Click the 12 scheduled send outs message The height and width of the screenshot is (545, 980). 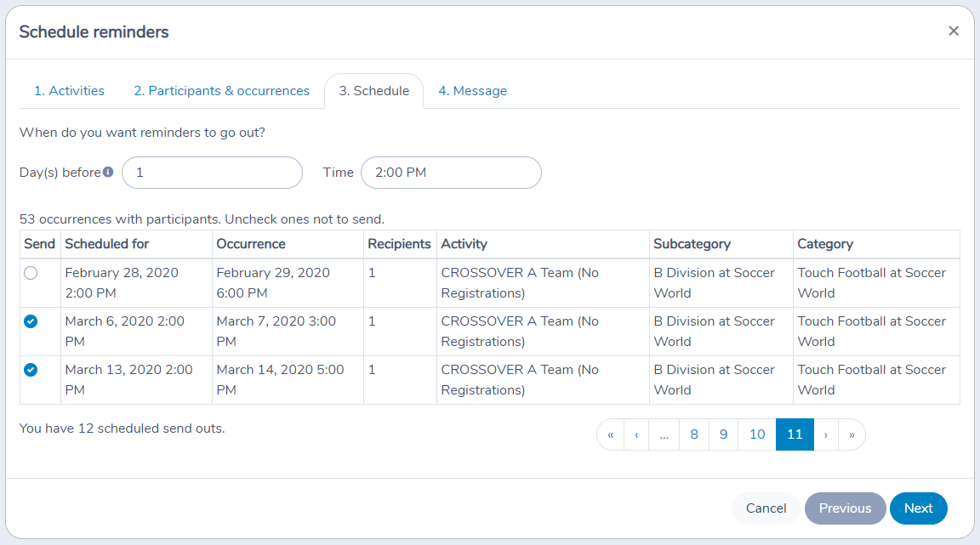[x=122, y=429]
